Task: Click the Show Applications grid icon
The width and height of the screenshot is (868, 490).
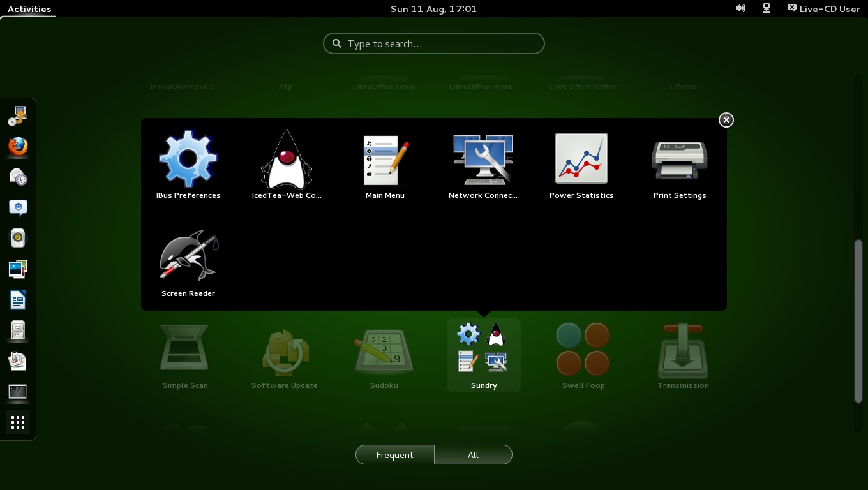Action: pos(18,422)
